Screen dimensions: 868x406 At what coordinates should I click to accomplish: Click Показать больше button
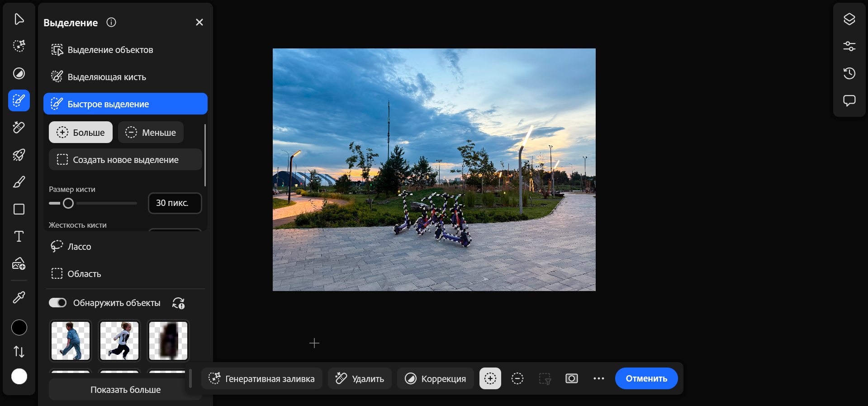click(x=125, y=389)
